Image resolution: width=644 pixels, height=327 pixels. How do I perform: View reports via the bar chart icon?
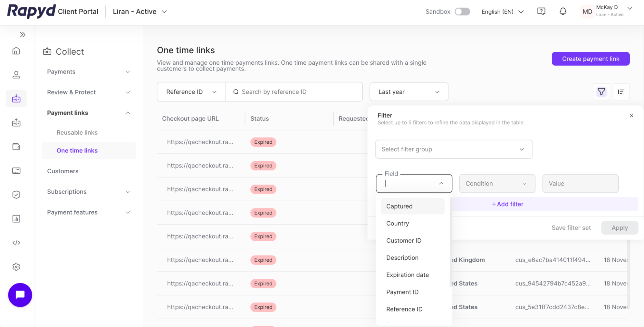pos(16,218)
